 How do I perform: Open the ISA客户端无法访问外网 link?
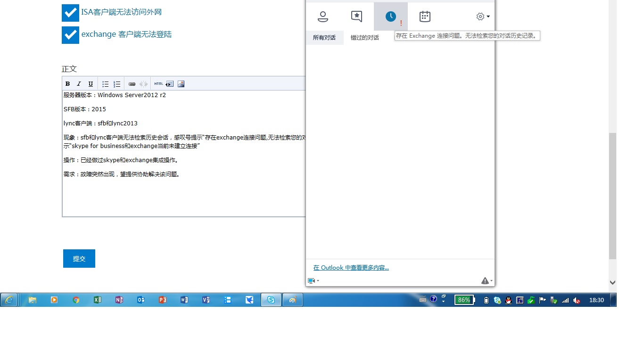[122, 12]
